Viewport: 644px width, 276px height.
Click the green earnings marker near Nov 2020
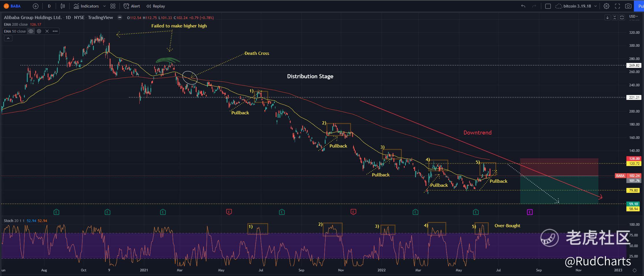pos(107,212)
